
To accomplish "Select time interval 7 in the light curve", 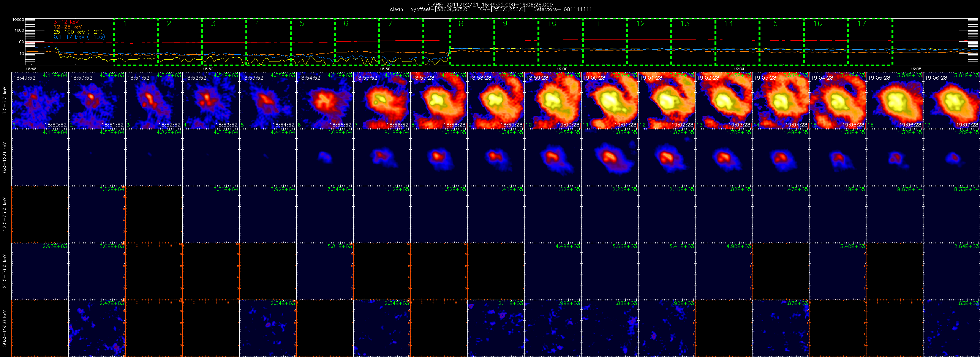I will pos(401,42).
